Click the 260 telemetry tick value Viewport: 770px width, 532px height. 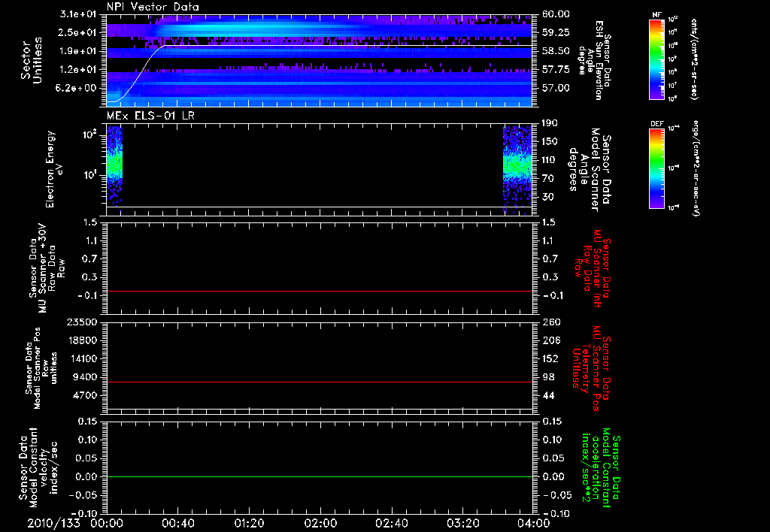pyautogui.click(x=550, y=322)
